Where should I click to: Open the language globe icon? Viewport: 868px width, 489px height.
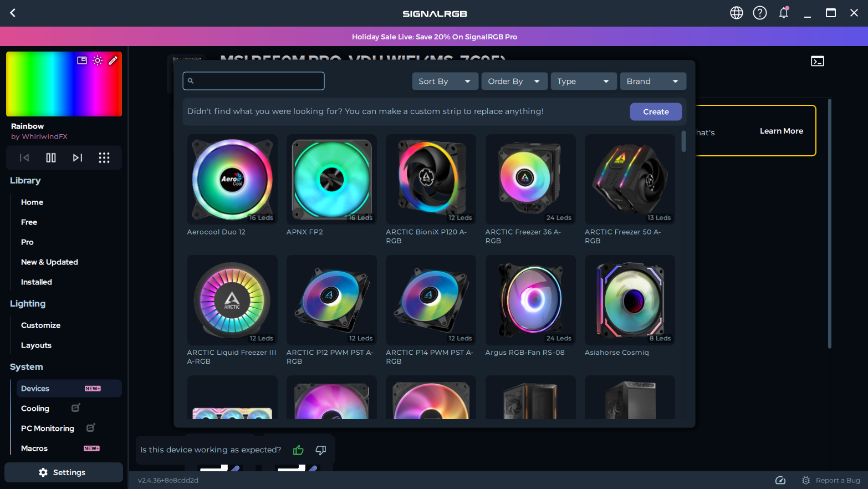coord(736,13)
